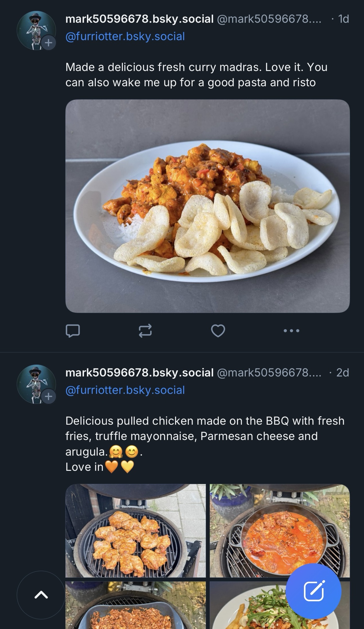View shredded pulled chicken photo
Image resolution: width=364 pixels, height=629 pixels.
[x=135, y=607]
